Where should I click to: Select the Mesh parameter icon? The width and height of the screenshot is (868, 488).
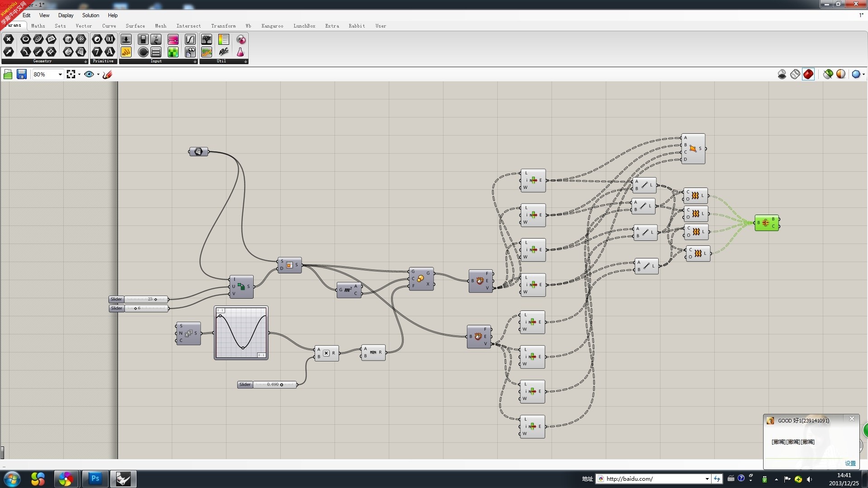click(x=81, y=39)
